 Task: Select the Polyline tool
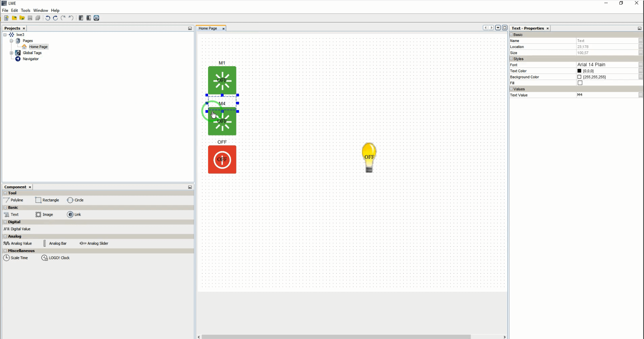[14, 200]
